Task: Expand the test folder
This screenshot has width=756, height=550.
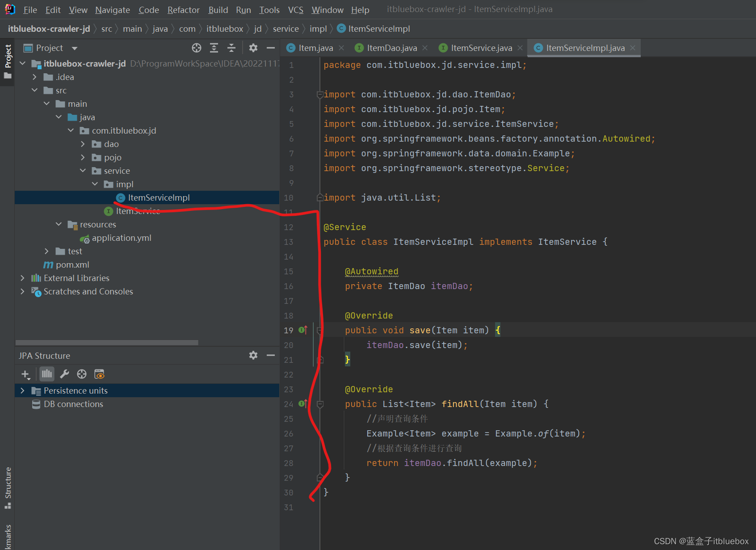Action: click(46, 251)
